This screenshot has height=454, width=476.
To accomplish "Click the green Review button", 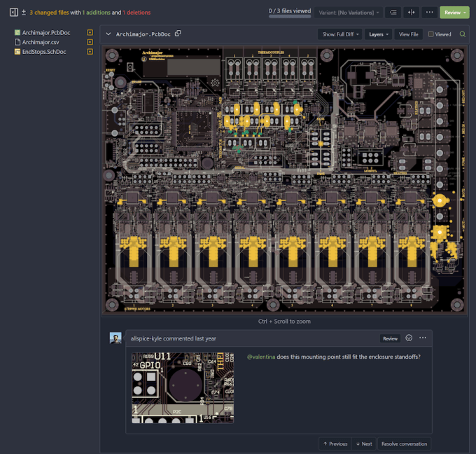I will (x=454, y=13).
